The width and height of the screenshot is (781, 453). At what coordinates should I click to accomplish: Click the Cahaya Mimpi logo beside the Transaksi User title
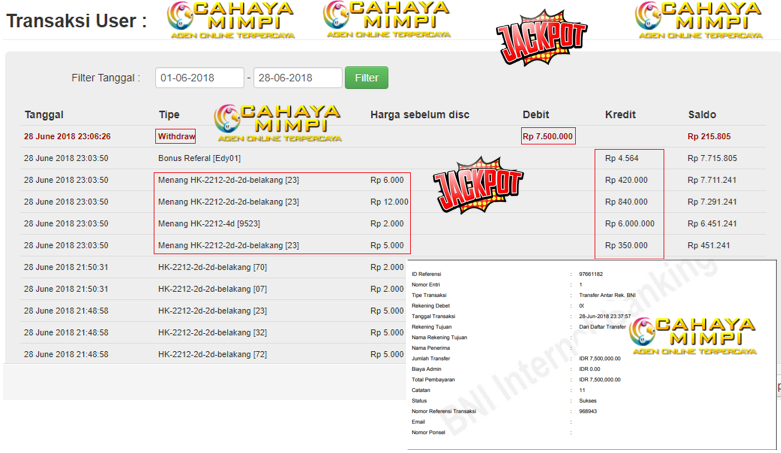[230, 20]
